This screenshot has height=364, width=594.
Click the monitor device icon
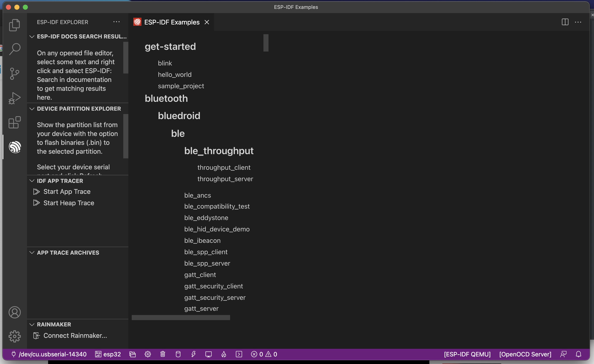[209, 354]
